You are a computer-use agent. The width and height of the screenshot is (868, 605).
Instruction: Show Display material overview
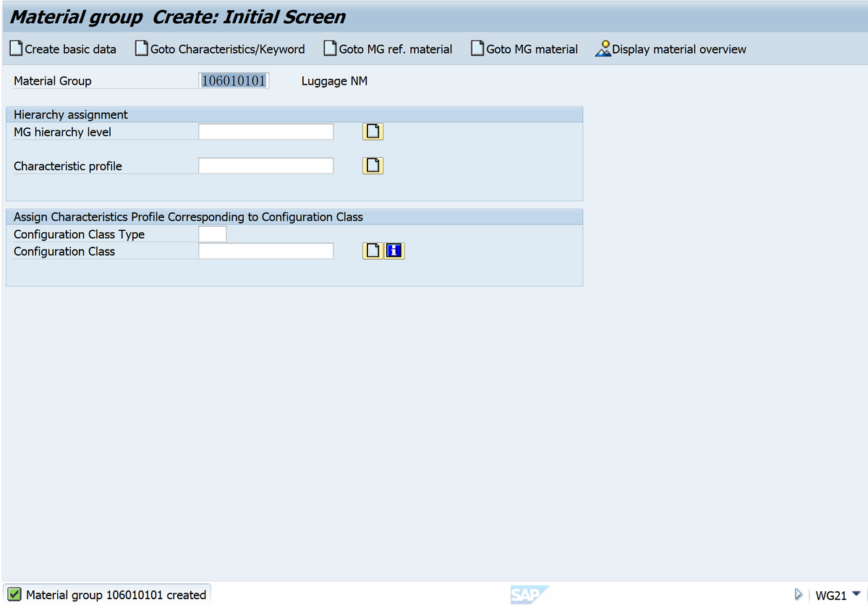click(671, 49)
